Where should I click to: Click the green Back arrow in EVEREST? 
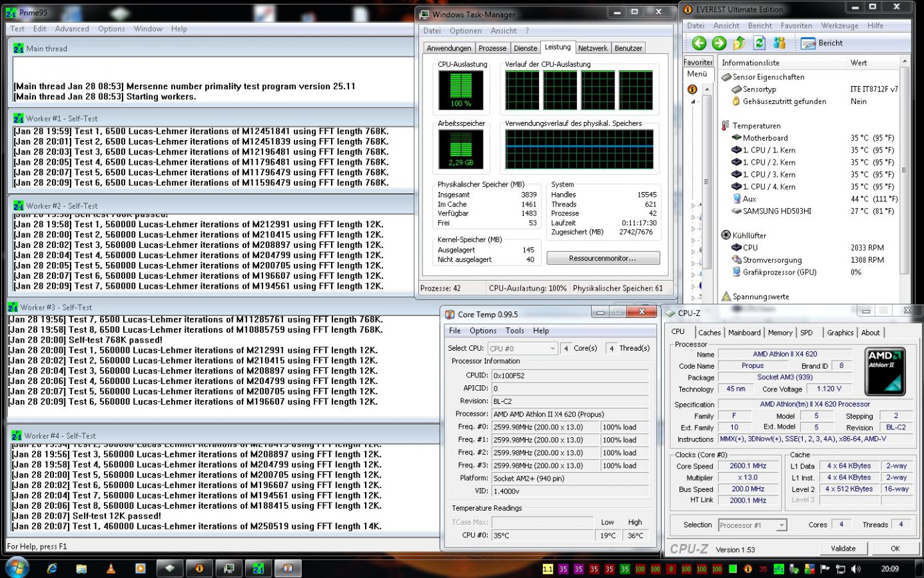pyautogui.click(x=699, y=43)
